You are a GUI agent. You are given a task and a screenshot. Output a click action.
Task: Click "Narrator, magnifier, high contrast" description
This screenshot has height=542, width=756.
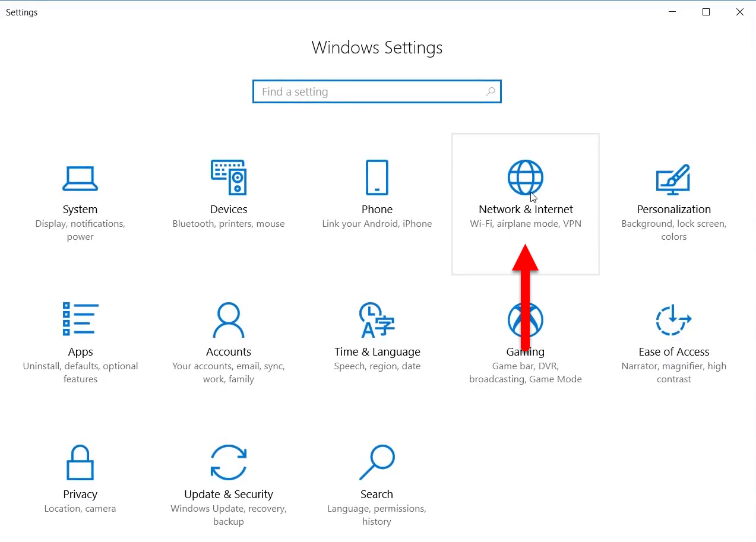(x=673, y=373)
